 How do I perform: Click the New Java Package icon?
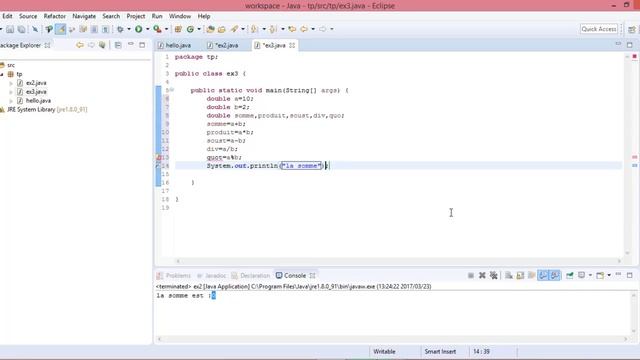(178, 29)
